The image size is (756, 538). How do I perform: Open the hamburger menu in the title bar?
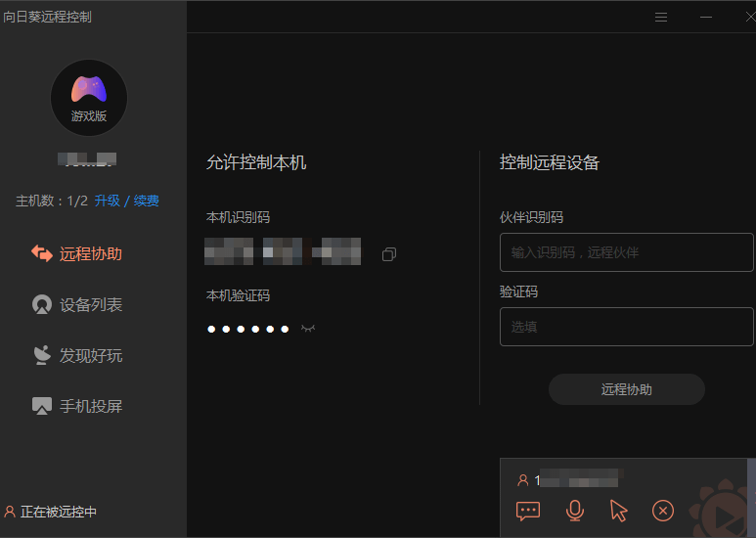pos(661,18)
